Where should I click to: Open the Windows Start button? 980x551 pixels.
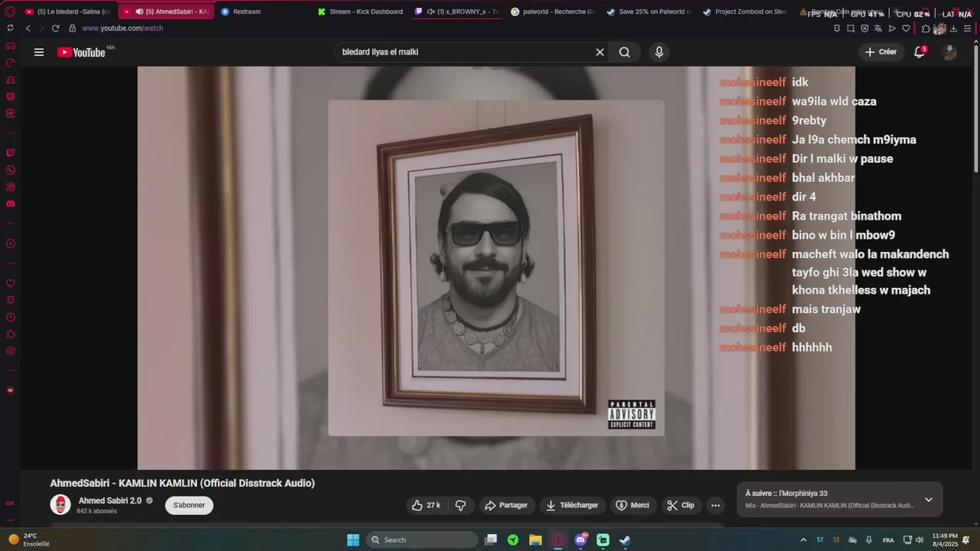click(353, 540)
